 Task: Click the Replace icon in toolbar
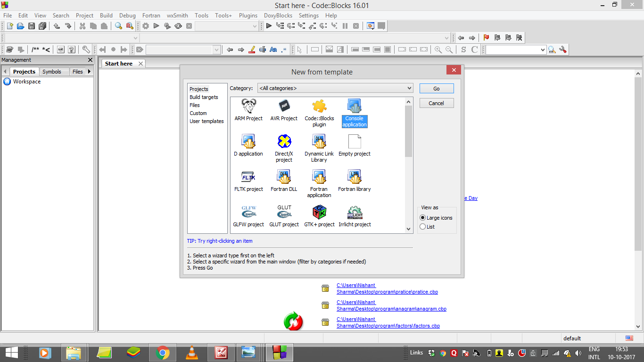[x=129, y=26]
